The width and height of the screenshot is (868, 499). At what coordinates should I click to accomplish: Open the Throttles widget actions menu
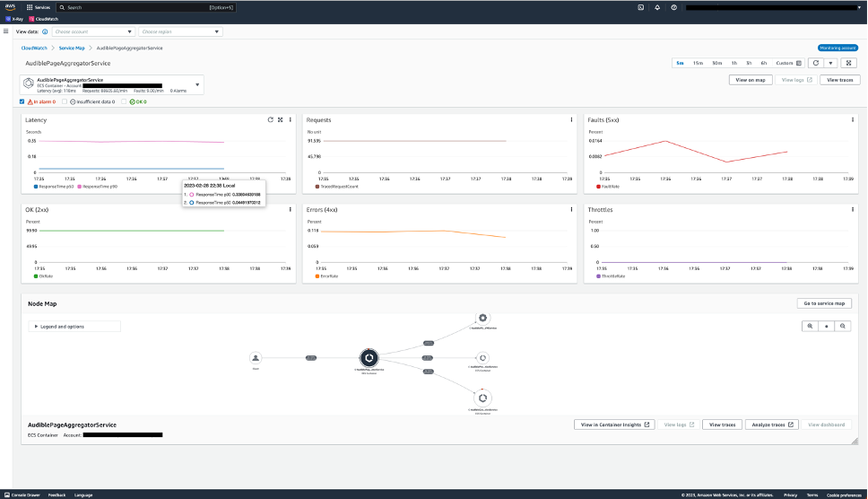coord(853,209)
